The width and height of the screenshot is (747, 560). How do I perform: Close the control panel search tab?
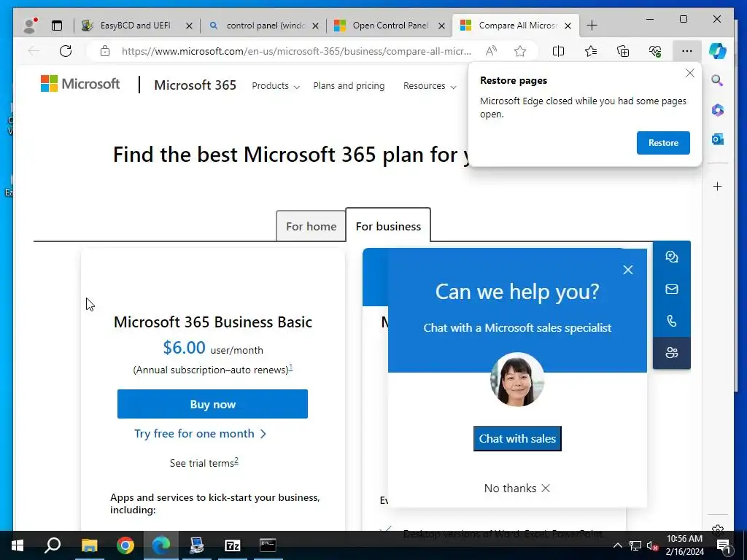click(x=315, y=26)
